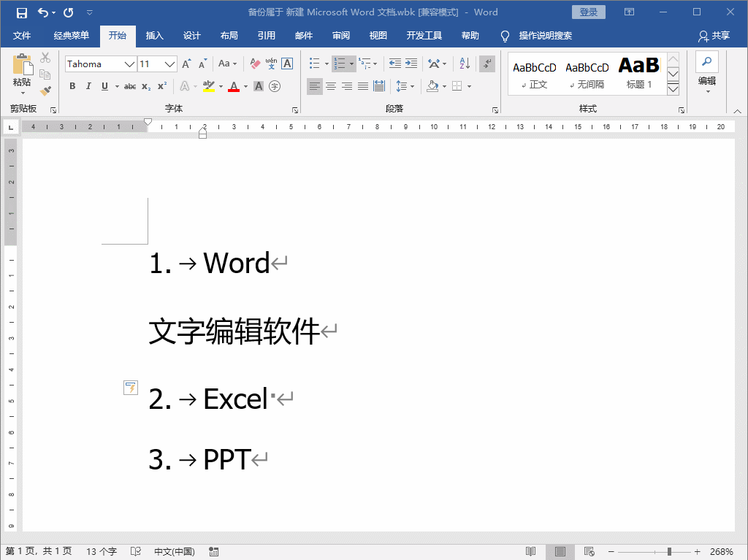Justify paragraph text

(x=363, y=86)
